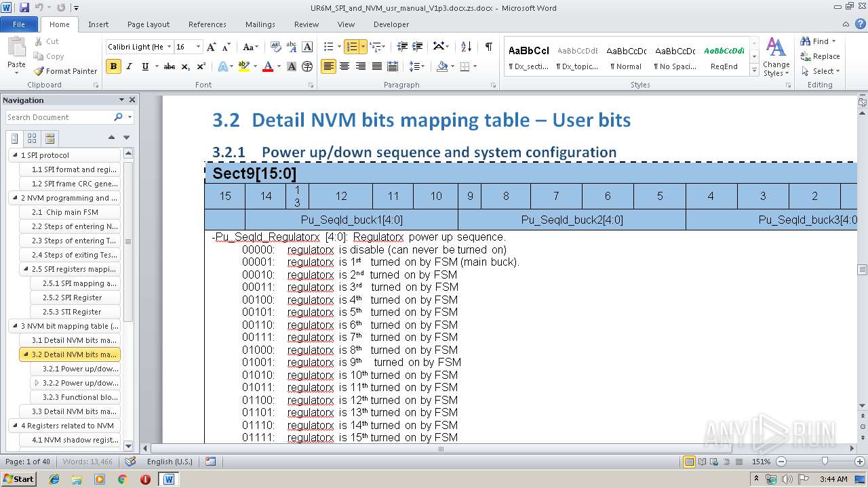Click the zoom slider handle
868x488 pixels.
[x=825, y=462]
